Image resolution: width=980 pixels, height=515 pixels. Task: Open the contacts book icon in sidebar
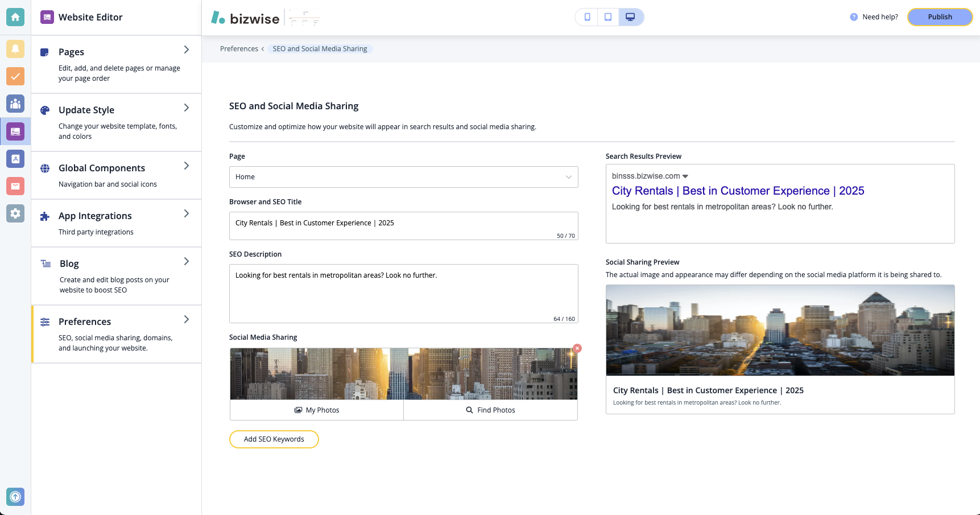15,159
